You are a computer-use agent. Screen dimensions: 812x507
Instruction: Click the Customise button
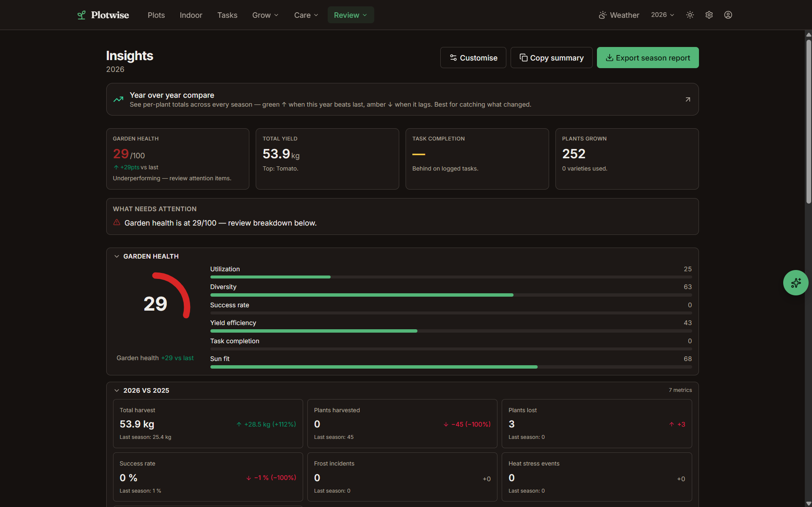[x=473, y=58]
